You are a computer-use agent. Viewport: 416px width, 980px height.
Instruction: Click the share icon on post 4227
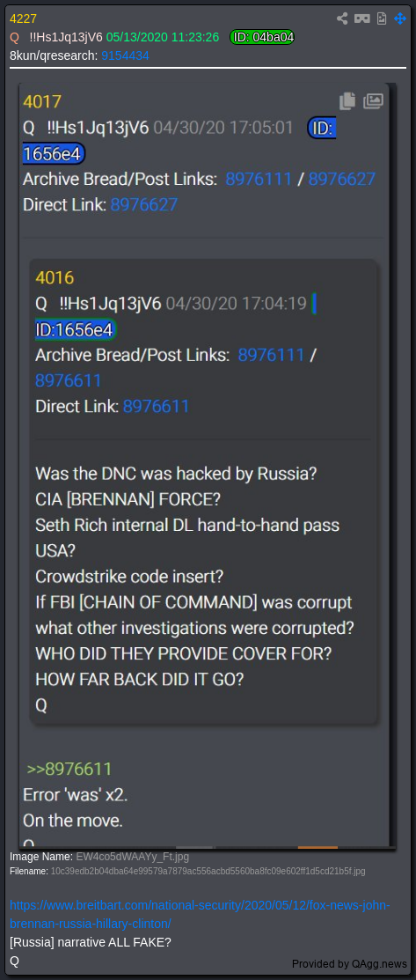341,18
